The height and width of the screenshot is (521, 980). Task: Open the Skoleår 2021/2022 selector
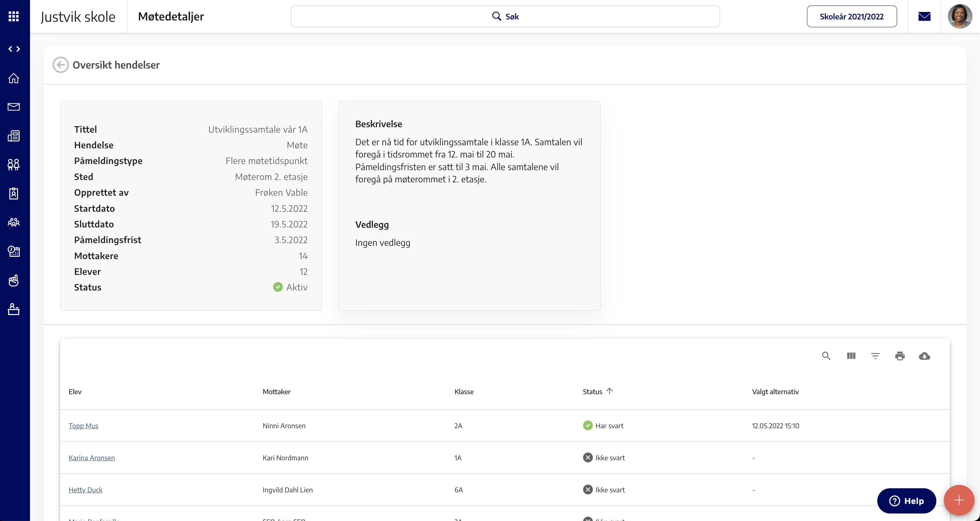[x=852, y=16]
